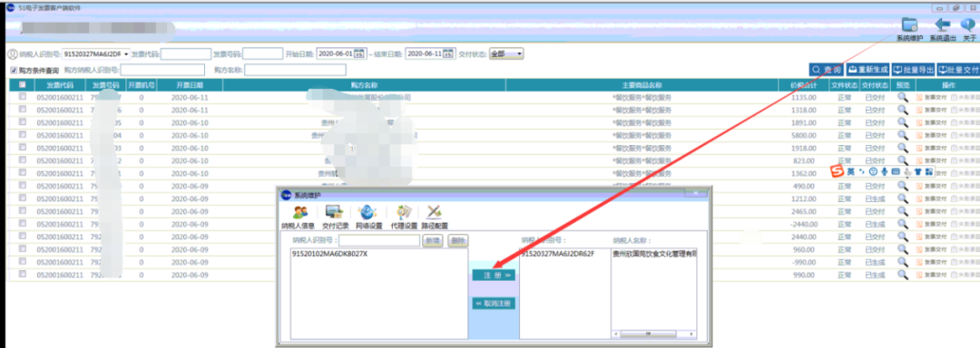The image size is (980, 348).
Task: Click the 新增 add button in the dialog
Action: pos(433,240)
